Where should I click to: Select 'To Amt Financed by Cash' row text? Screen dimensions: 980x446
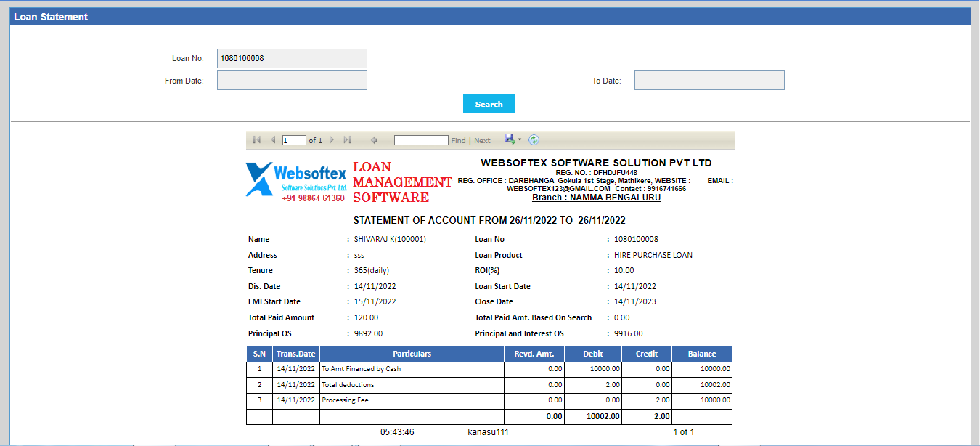[x=362, y=369]
